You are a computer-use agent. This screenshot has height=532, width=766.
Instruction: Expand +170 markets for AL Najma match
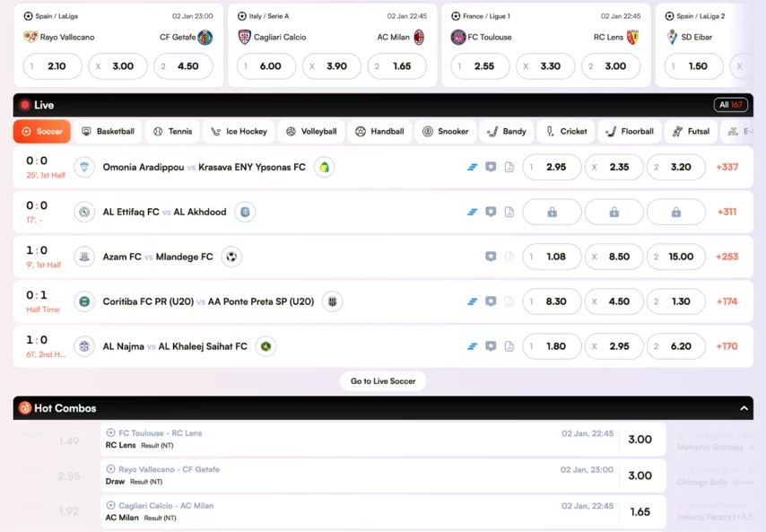727,346
